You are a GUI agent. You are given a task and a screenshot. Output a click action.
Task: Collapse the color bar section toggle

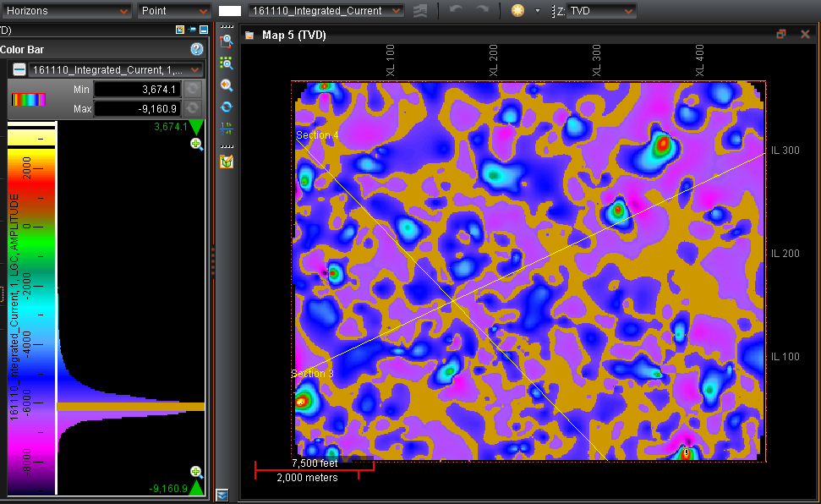(19, 69)
